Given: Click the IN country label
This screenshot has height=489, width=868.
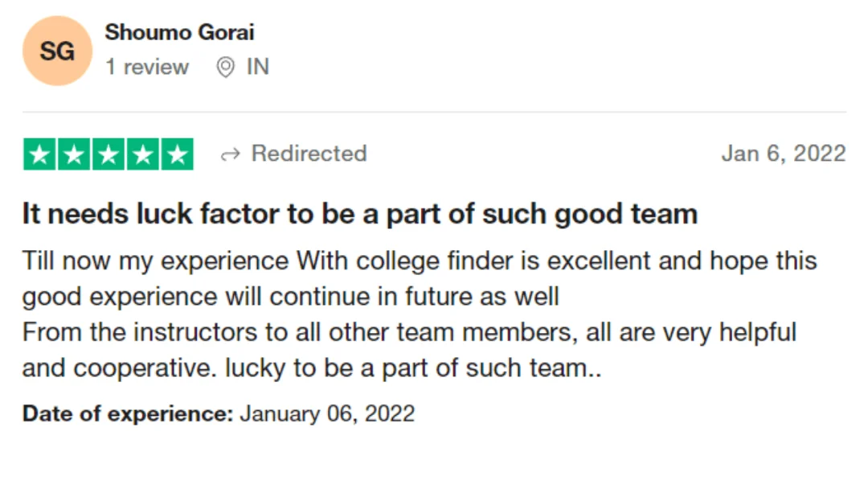Looking at the screenshot, I should coord(258,67).
